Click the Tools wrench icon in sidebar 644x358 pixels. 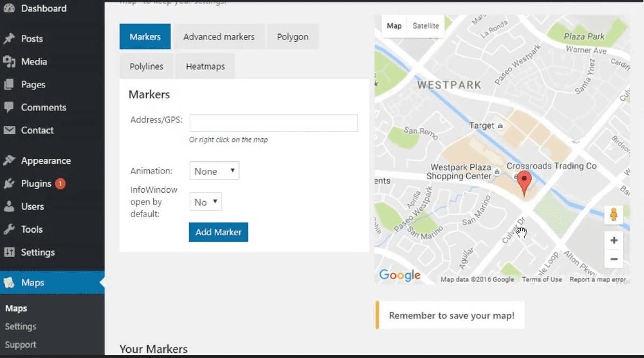pyautogui.click(x=9, y=229)
